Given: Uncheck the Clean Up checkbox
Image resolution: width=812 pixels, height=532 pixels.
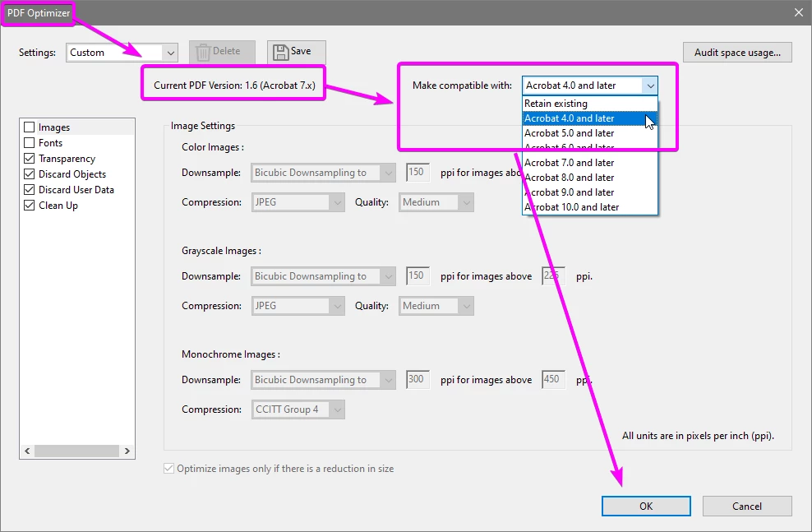Looking at the screenshot, I should [x=30, y=205].
